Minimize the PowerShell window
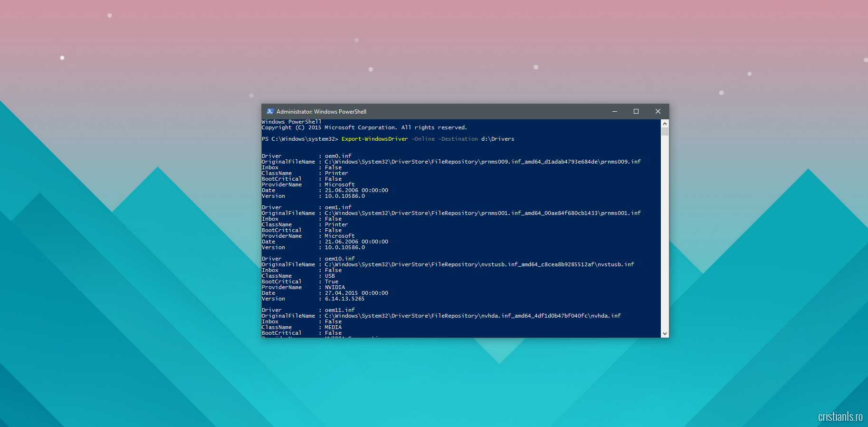 tap(614, 111)
